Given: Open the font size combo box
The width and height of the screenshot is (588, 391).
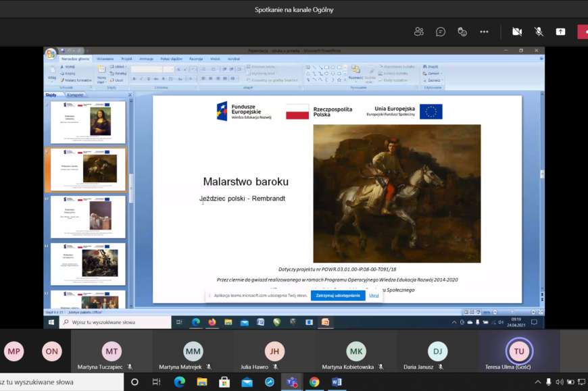Looking at the screenshot, I should [x=168, y=70].
